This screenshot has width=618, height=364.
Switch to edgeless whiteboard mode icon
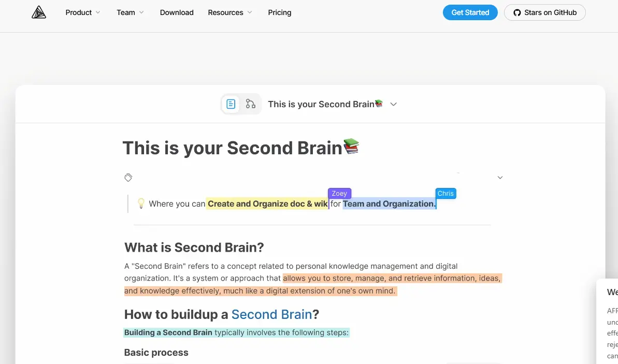point(251,104)
